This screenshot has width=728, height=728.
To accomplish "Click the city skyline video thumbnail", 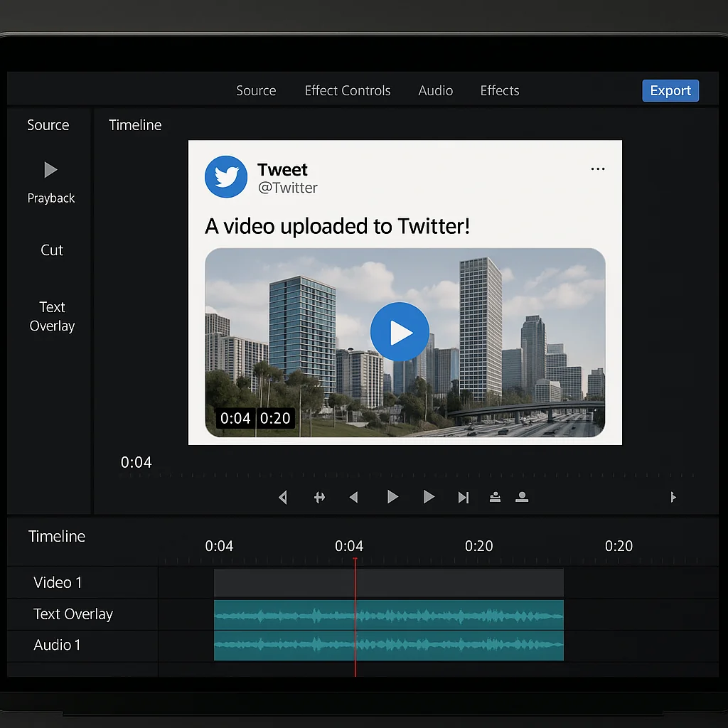I will [x=405, y=343].
